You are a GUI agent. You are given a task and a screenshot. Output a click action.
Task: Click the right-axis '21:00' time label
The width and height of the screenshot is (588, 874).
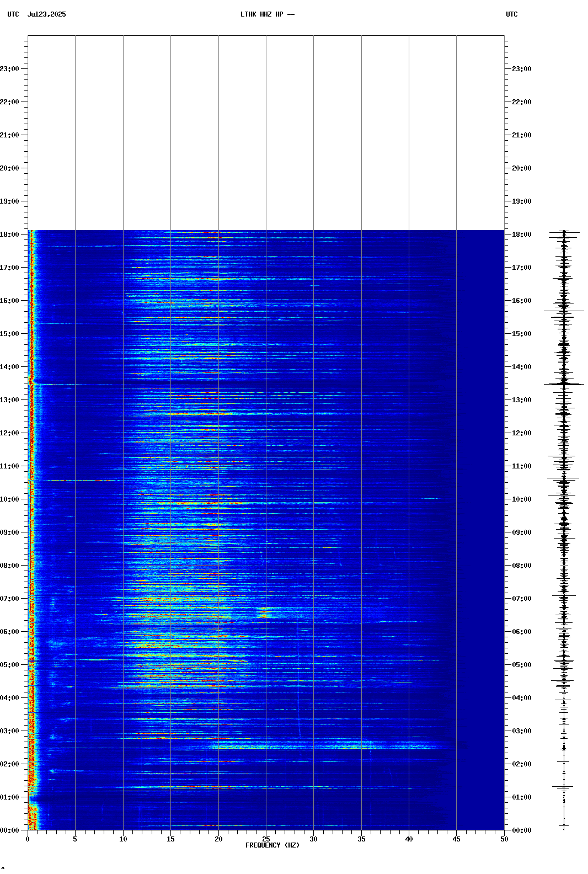522,135
